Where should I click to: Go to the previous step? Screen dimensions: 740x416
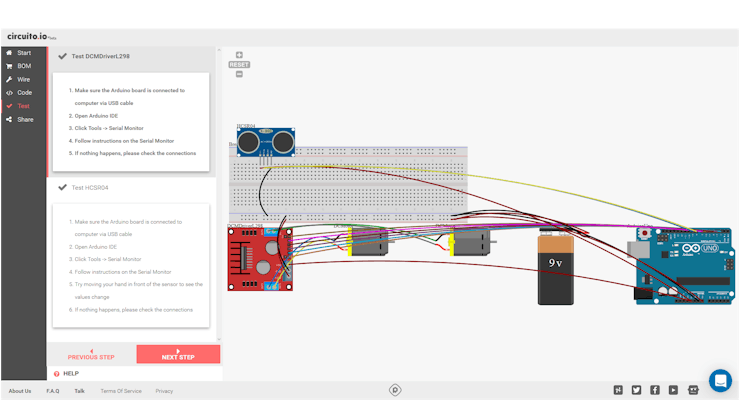point(91,354)
